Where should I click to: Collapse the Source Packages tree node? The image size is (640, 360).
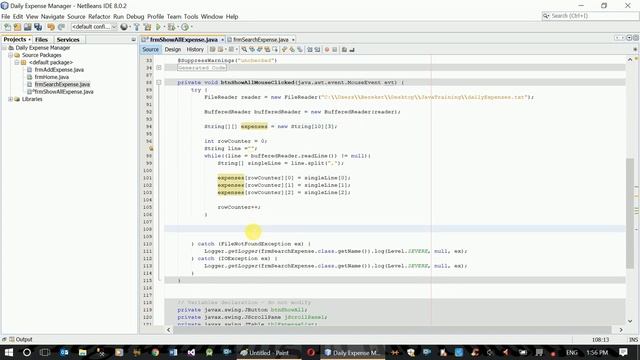[x=11, y=55]
